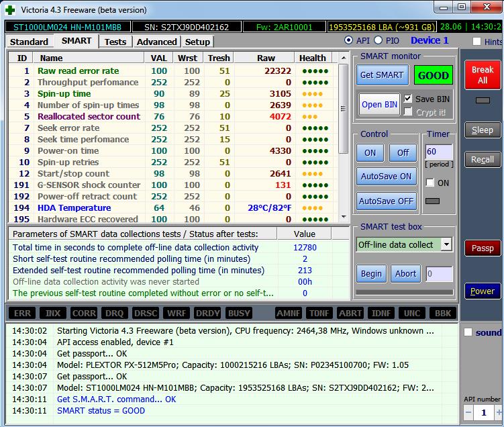Click SMART table scroll up arrow
Screen dimensions: 504x427
pos(344,58)
